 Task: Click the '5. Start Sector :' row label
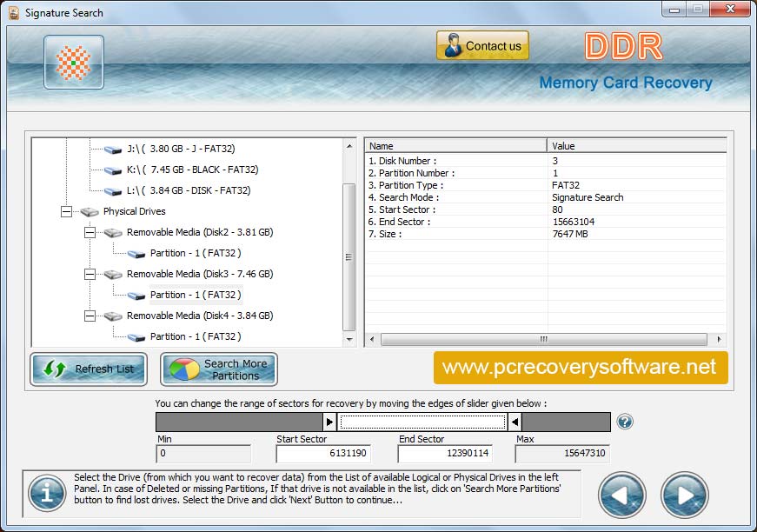402,209
